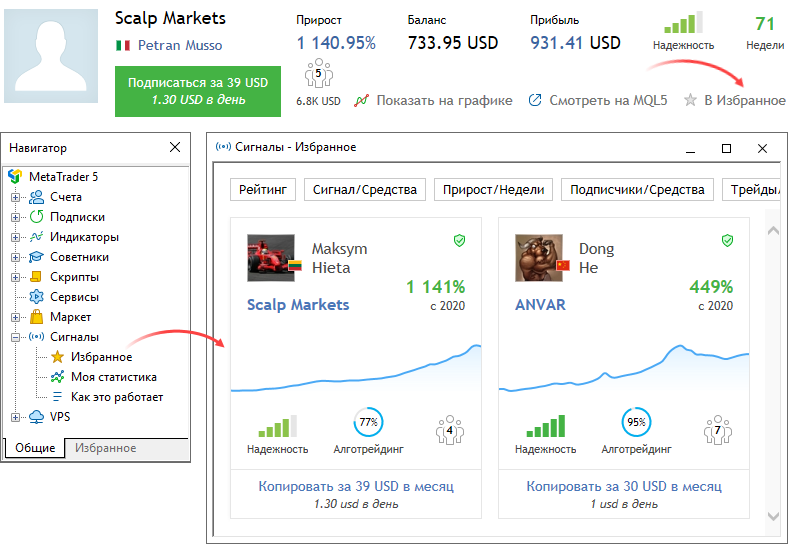
Task: Click the scroll down arrow in signals window
Action: [x=773, y=516]
